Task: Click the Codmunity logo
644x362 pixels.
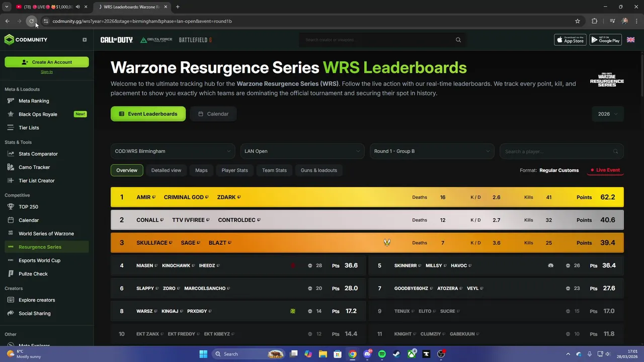Action: 26,40
